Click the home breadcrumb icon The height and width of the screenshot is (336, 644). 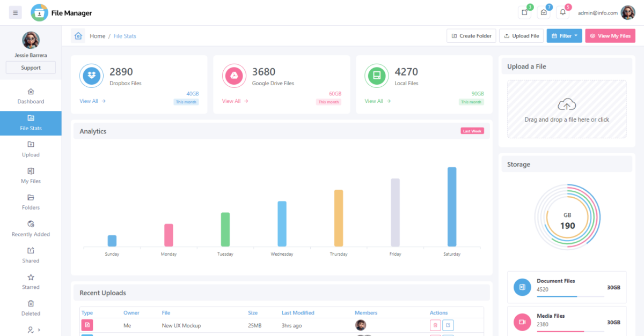[78, 36]
